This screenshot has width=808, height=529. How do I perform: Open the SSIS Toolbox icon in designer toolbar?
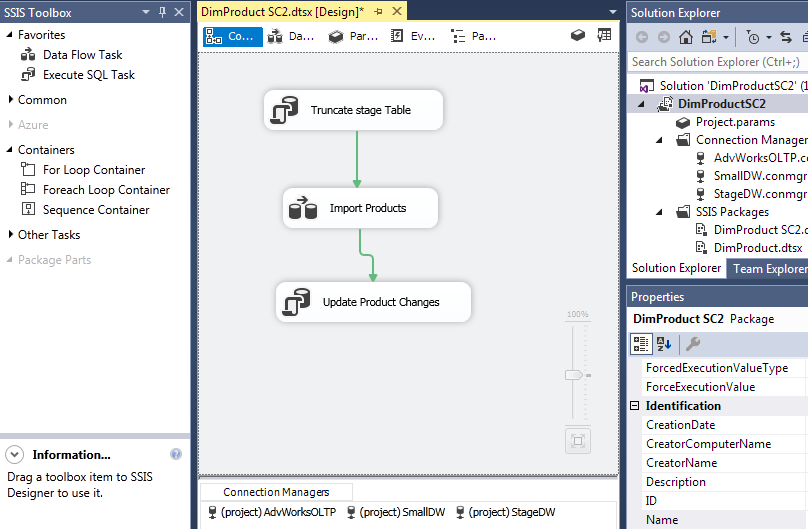(x=604, y=36)
